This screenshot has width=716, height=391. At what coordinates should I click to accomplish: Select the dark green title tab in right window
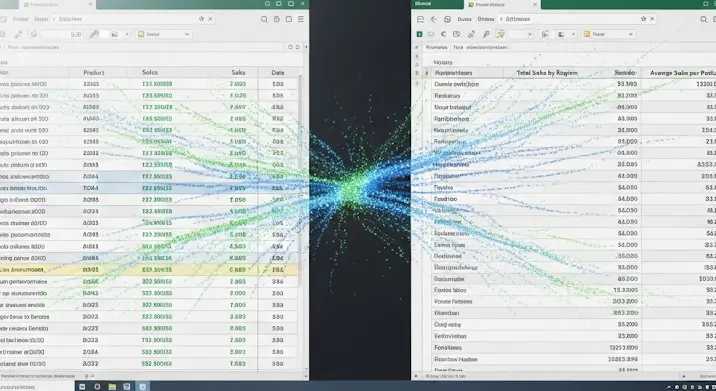pyautogui.click(x=437, y=4)
